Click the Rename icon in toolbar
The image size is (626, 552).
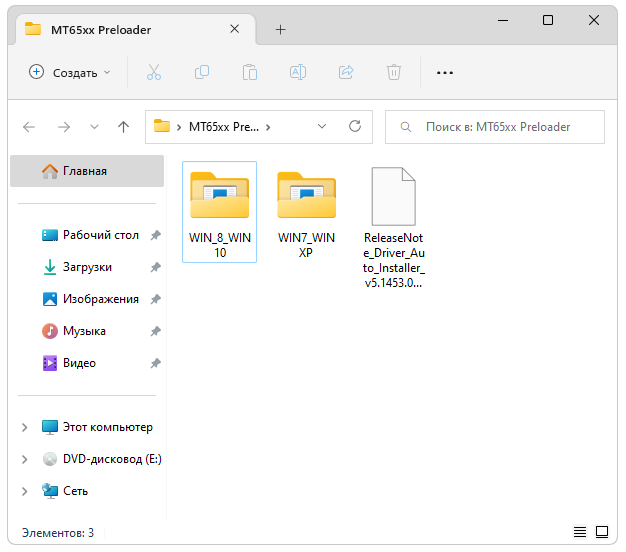[298, 72]
